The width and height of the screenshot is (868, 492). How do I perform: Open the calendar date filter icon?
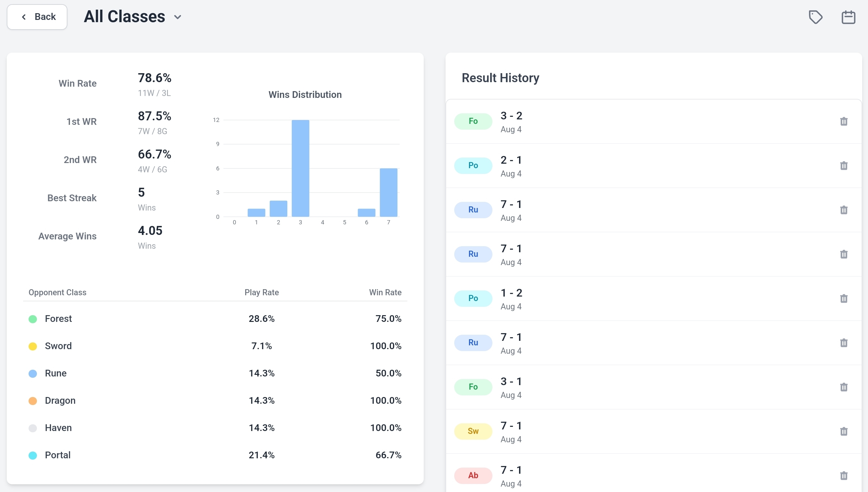[848, 17]
